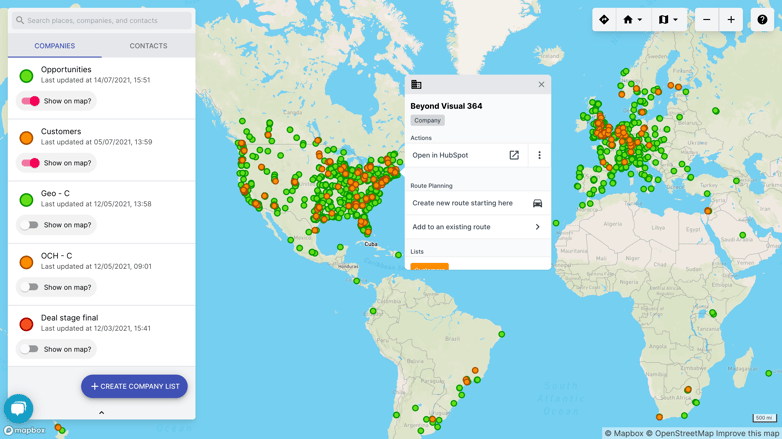
Task: Zoom out the map with minus button
Action: [707, 19]
